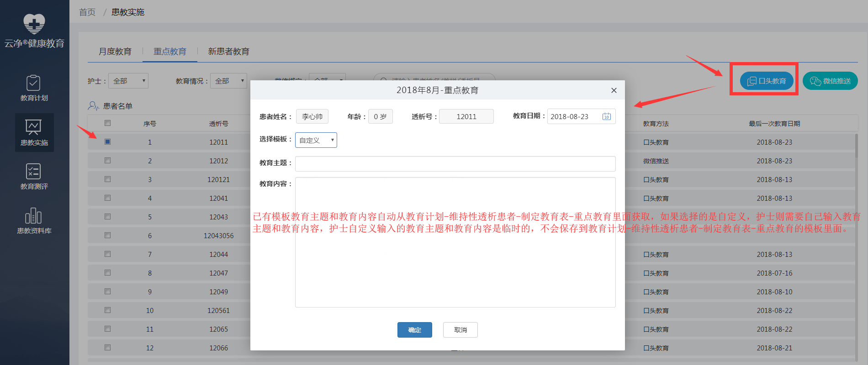Click into the 教育主题 input field
This screenshot has width=868, height=365.
(x=455, y=164)
